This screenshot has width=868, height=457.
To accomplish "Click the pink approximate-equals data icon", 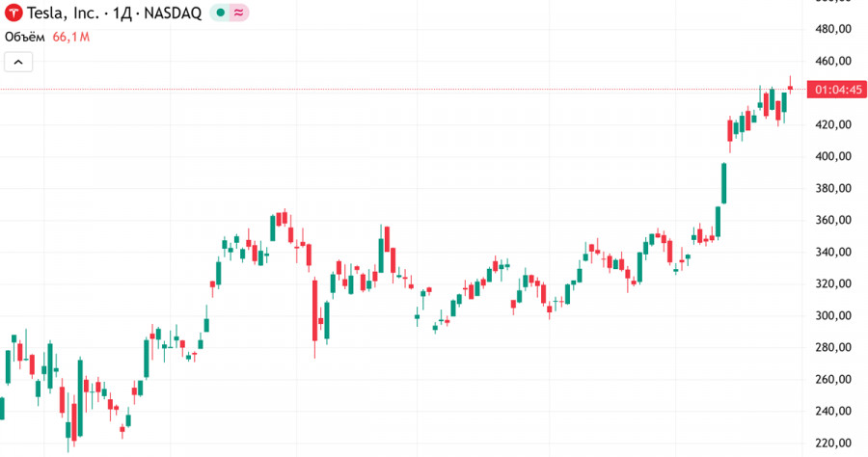I will [237, 13].
